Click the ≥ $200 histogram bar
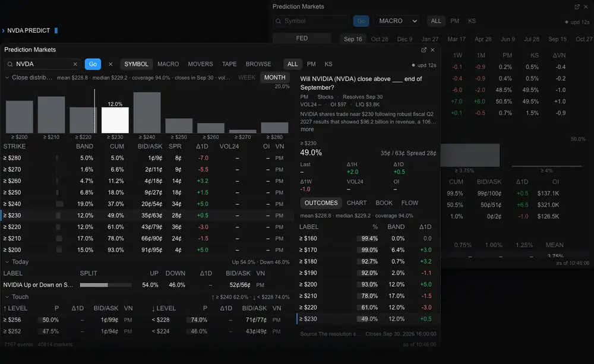Image resolution: width=594 pixels, height=364 pixels. pos(20,116)
